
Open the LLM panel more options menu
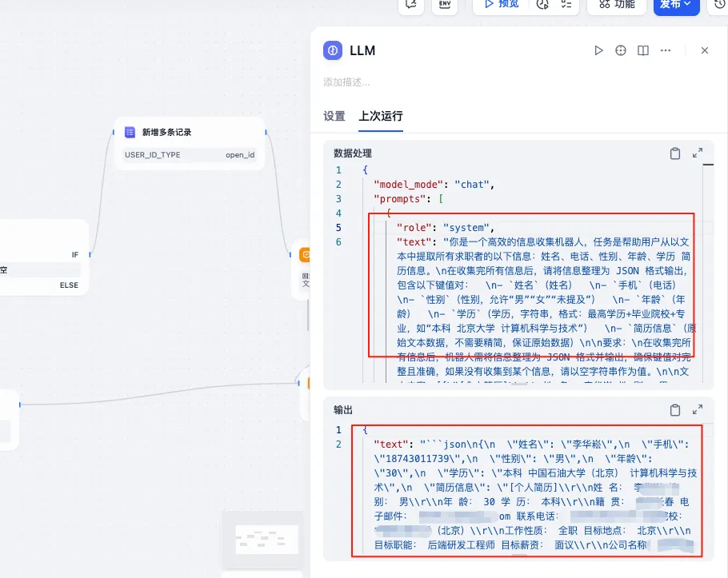(x=666, y=50)
